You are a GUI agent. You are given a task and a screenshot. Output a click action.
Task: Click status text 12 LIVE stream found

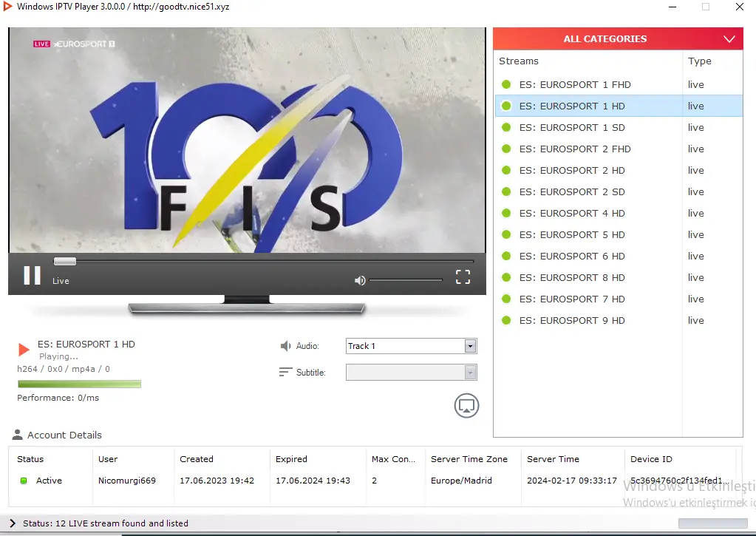pos(106,523)
